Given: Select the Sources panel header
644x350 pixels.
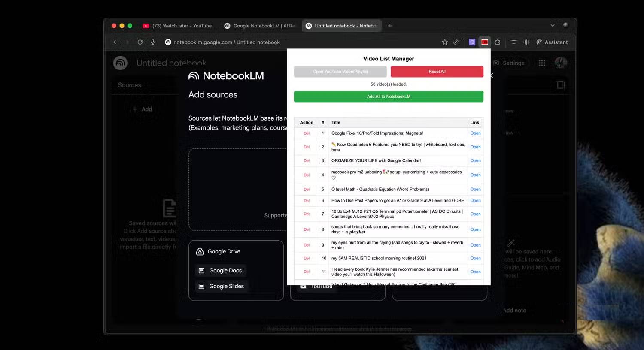Looking at the screenshot, I should click(x=129, y=85).
